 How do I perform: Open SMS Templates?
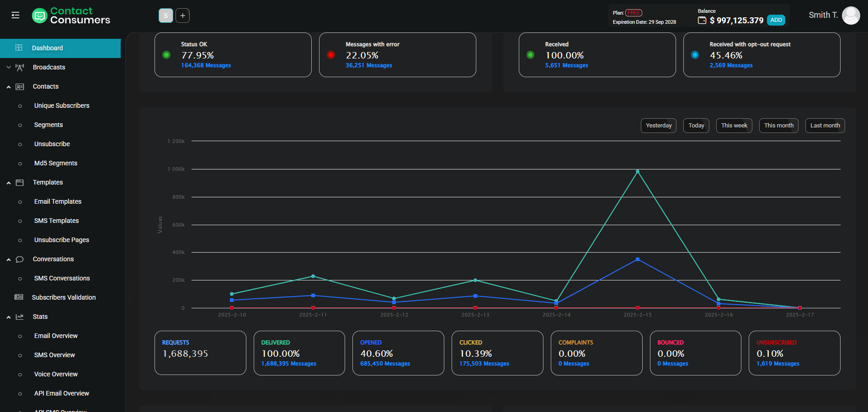57,221
